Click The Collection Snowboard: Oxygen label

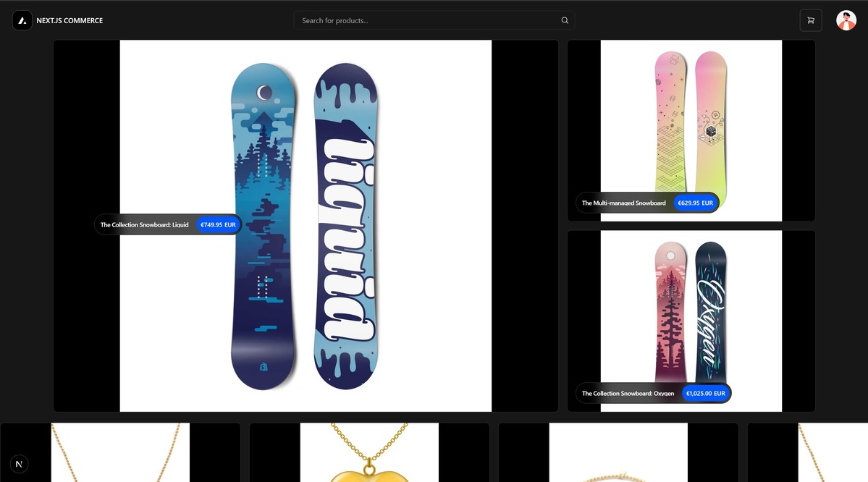click(x=628, y=394)
